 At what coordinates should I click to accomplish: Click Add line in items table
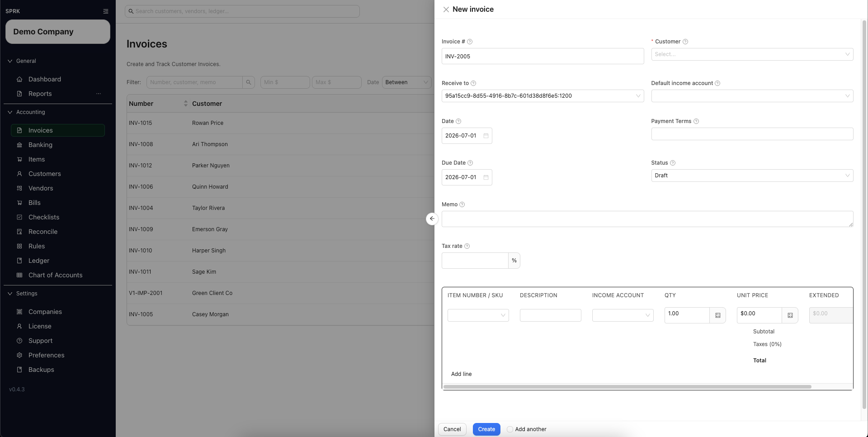461,374
